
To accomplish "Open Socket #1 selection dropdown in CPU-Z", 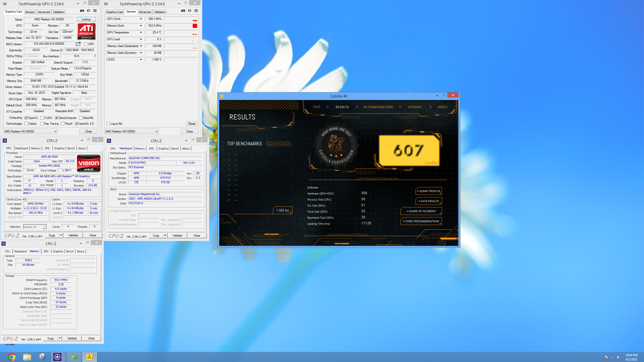I will pyautogui.click(x=35, y=227).
